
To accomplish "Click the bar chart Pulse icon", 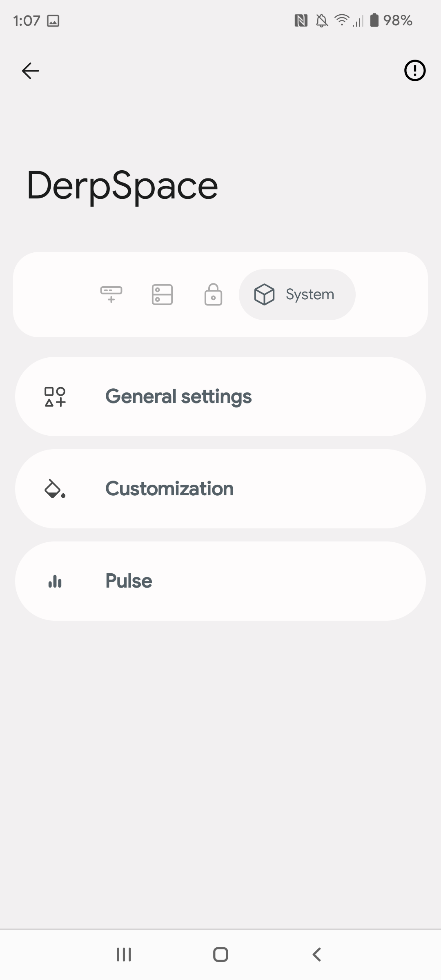I will pyautogui.click(x=55, y=581).
